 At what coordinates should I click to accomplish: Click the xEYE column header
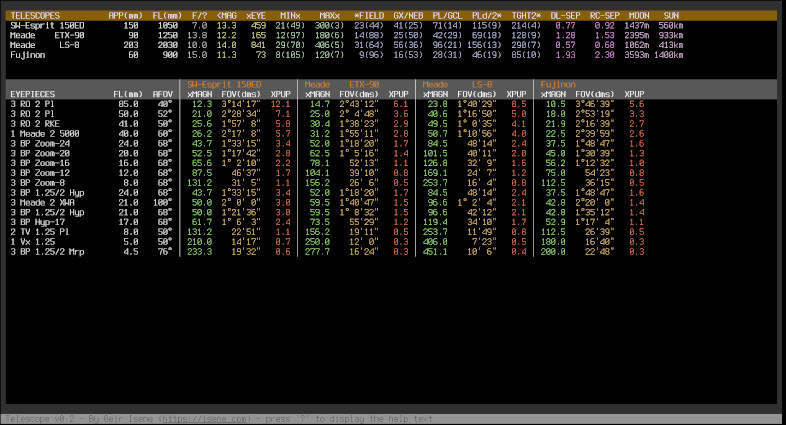(x=256, y=16)
